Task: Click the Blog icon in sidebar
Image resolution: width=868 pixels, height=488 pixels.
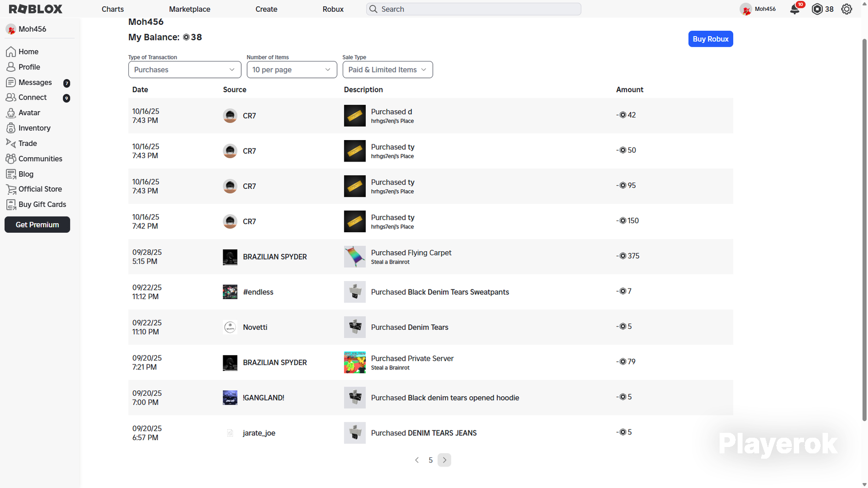Action: [11, 174]
